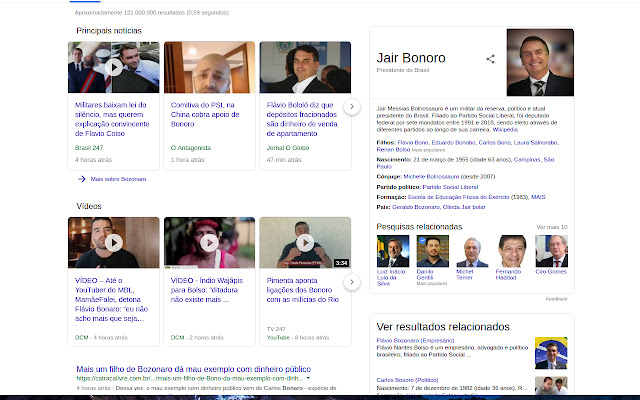Click Flávio Bozonaro flag thumbnail
This screenshot has height=400, width=640.
tap(551, 353)
